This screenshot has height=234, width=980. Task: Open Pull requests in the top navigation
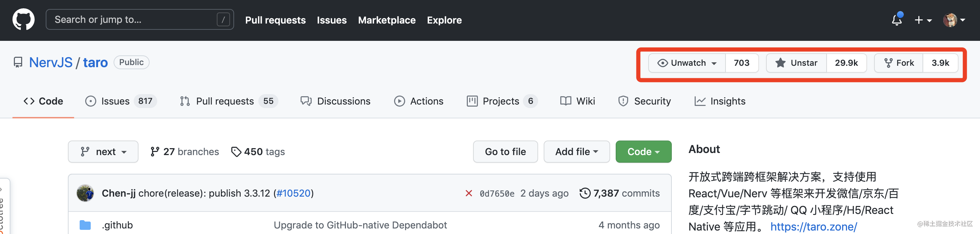coord(275,20)
